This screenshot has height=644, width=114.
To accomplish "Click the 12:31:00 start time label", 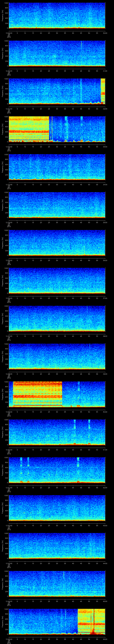I will [9, 109].
